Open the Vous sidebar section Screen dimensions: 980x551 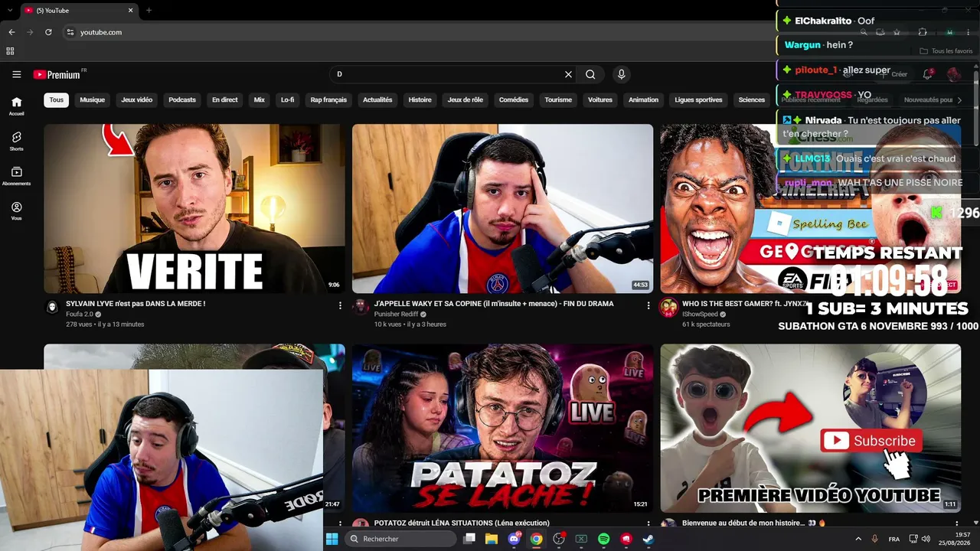pyautogui.click(x=17, y=211)
